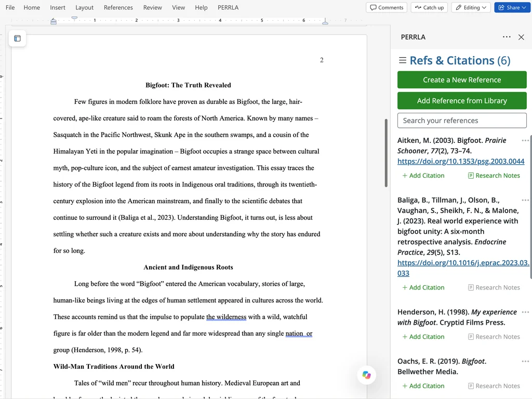The height and width of the screenshot is (399, 532).
Task: Click the heading 'Wild-Man Traditions Around the World'
Action: [x=114, y=366]
